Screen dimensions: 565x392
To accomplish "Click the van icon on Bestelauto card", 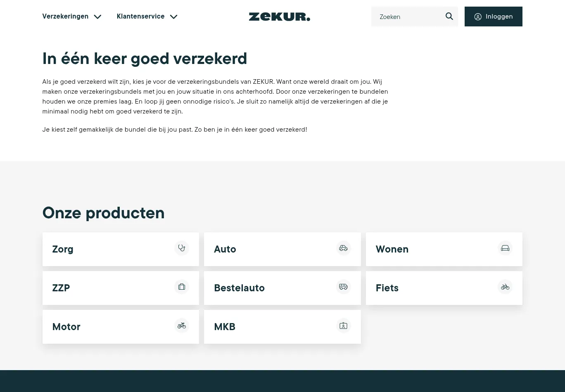I will click(x=343, y=287).
